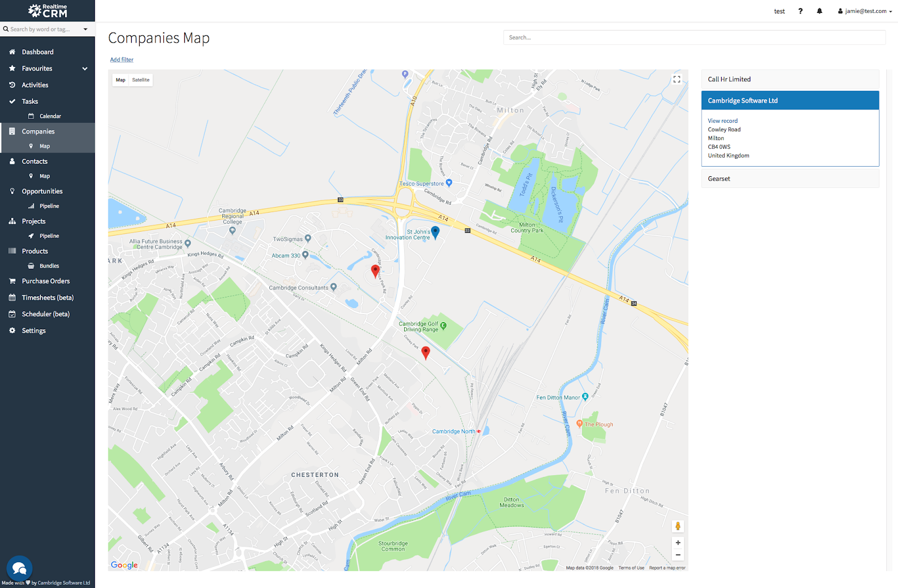Open View record for Cambridge Software Ltd
Viewport: 898px width, 588px height.
coord(722,121)
